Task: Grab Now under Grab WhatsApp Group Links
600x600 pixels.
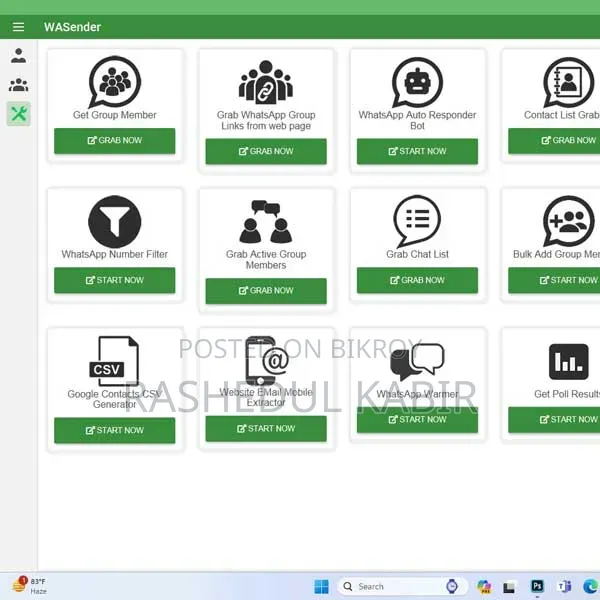Action: (x=266, y=152)
